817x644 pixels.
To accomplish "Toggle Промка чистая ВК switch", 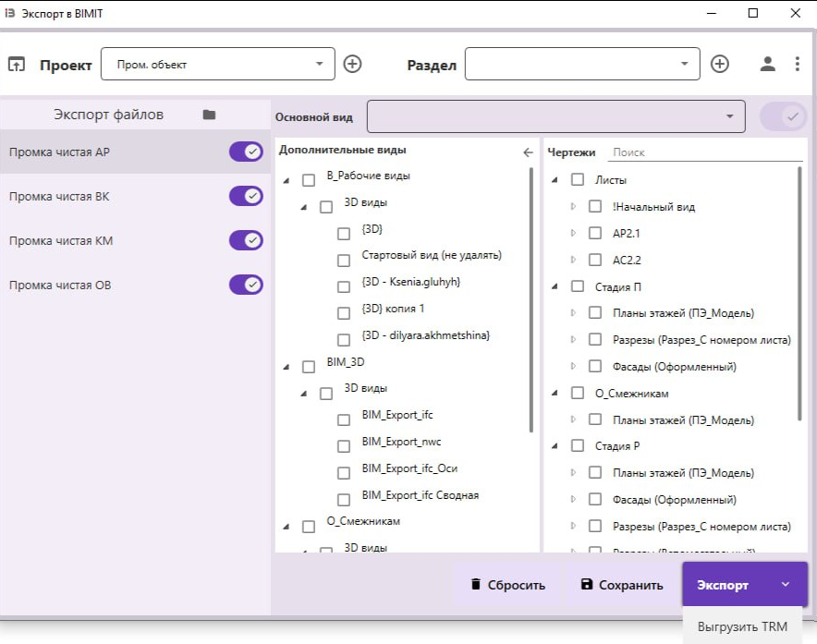I will [246, 196].
